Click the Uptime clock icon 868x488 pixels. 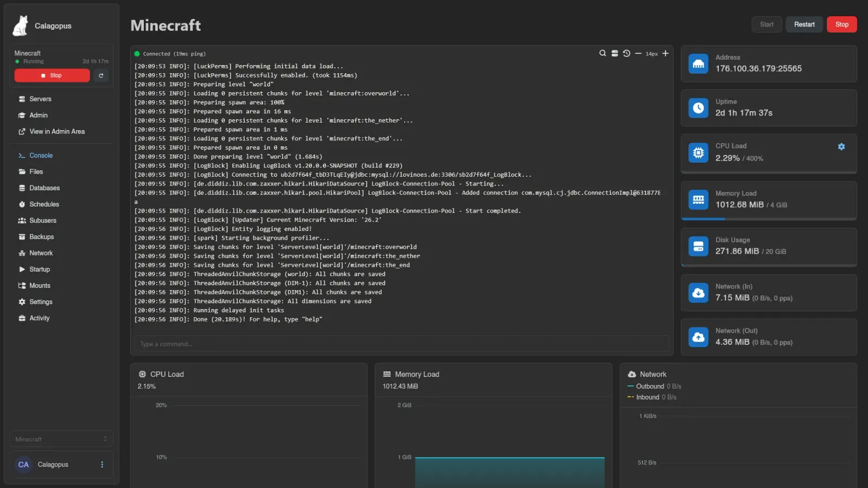(x=698, y=108)
